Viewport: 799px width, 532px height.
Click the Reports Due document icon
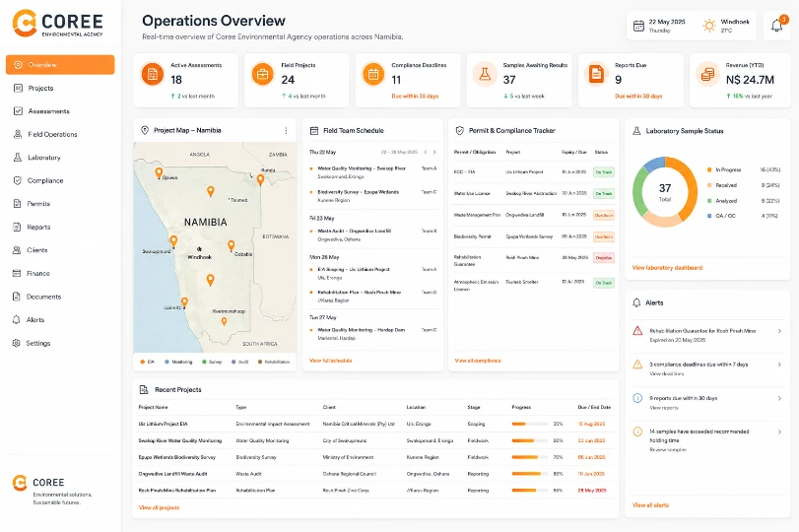[596, 75]
